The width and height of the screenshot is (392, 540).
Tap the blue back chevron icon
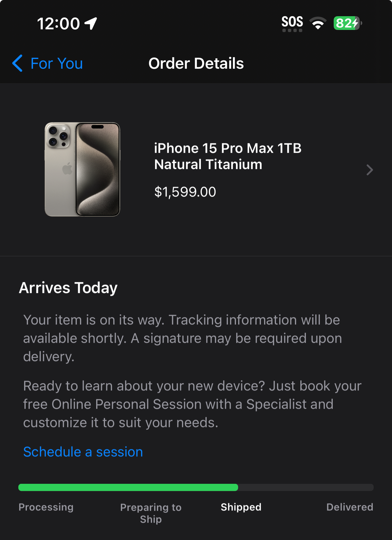click(17, 63)
